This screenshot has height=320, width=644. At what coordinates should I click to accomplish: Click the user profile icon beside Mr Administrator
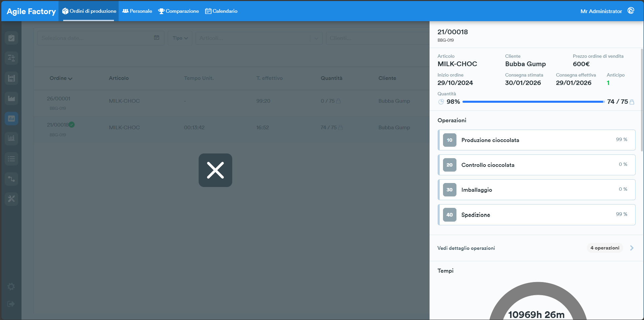pyautogui.click(x=631, y=11)
